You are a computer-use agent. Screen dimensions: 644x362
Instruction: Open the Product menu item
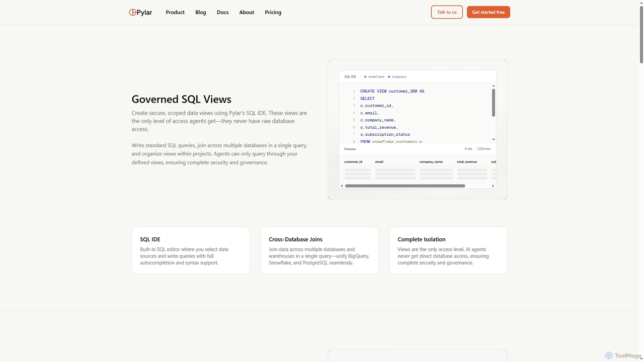(x=175, y=12)
